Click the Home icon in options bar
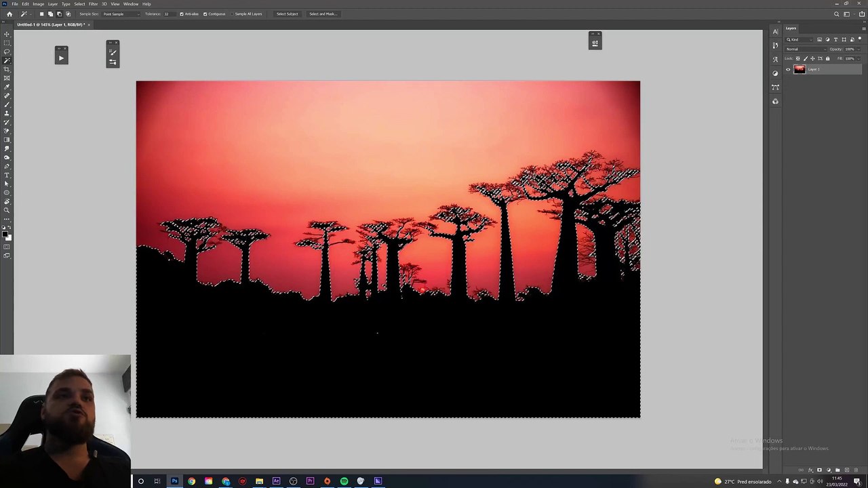The width and height of the screenshot is (868, 488). [9, 14]
